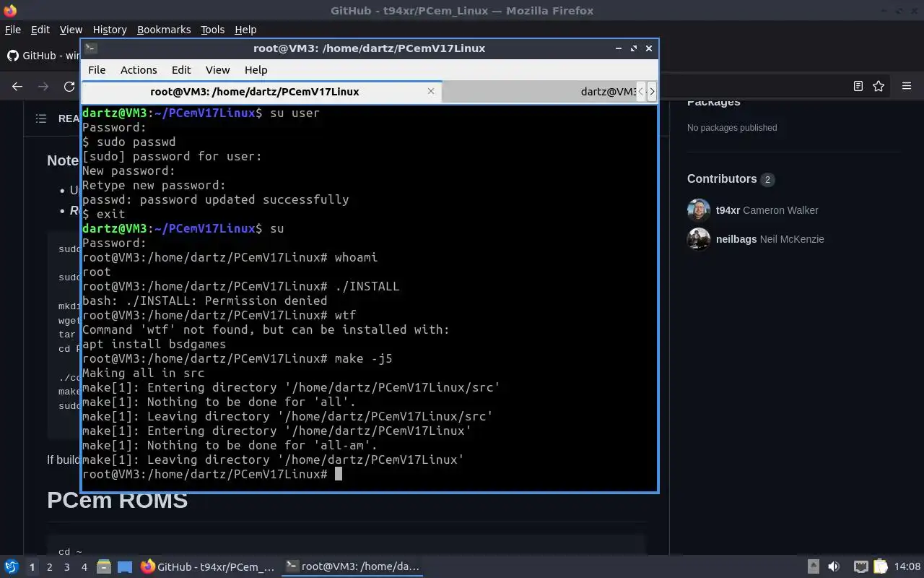This screenshot has height=578, width=924.
Task: Minimize the terminal window
Action: [619, 48]
